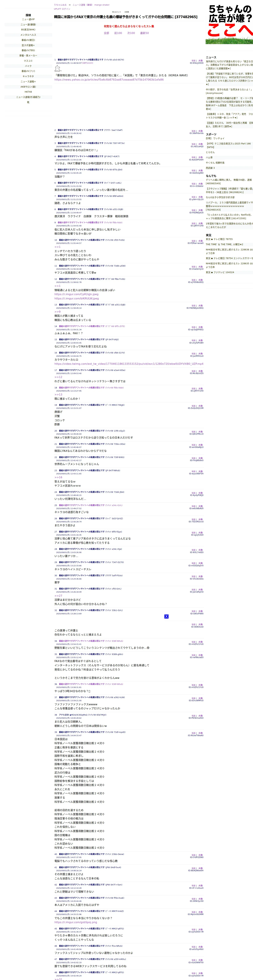
Task: Open the 何気なく踏んだら止まらなくなったスレ集 link
Action: coord(129,26)
